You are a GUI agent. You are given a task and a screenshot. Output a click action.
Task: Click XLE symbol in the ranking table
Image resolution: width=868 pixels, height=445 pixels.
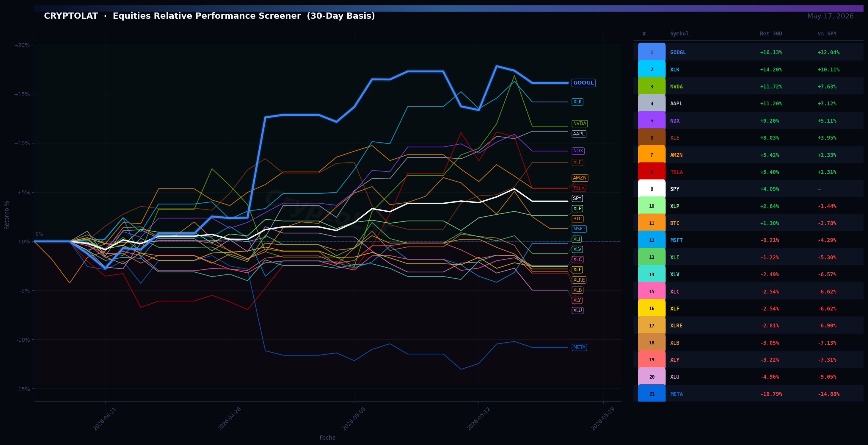tap(675, 138)
